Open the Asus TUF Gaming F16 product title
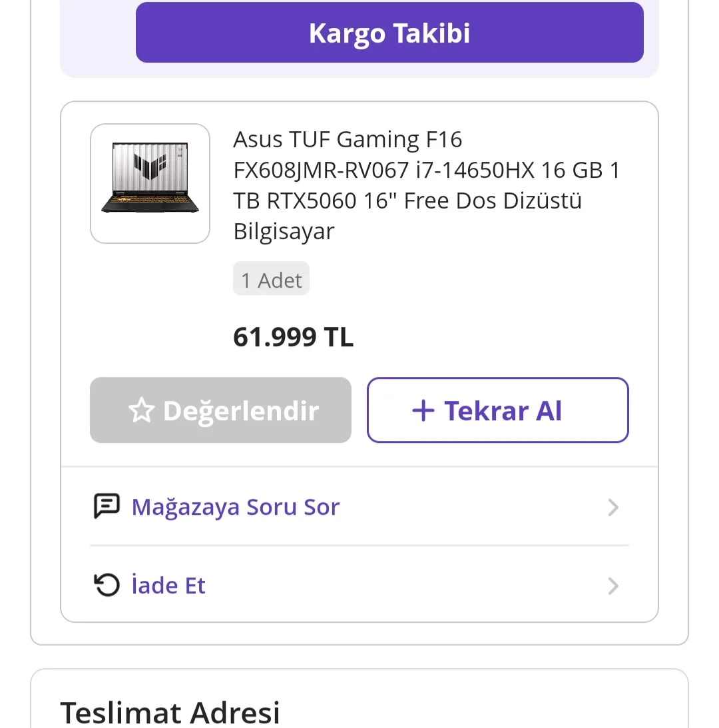This screenshot has height=728, width=719. point(348,140)
